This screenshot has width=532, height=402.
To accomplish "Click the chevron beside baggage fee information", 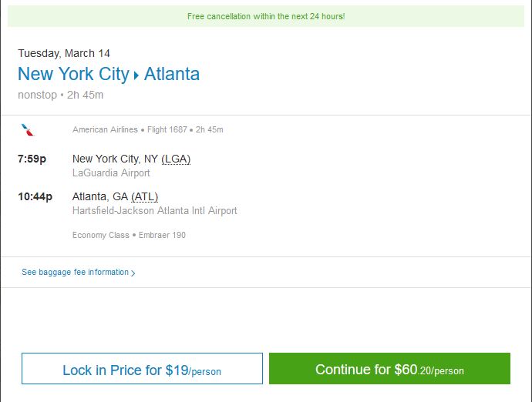I will pyautogui.click(x=133, y=273).
